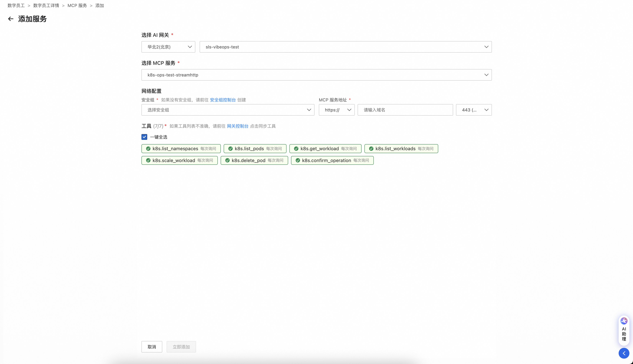Navigate to MCP 服务 breadcrumb item

(x=77, y=6)
